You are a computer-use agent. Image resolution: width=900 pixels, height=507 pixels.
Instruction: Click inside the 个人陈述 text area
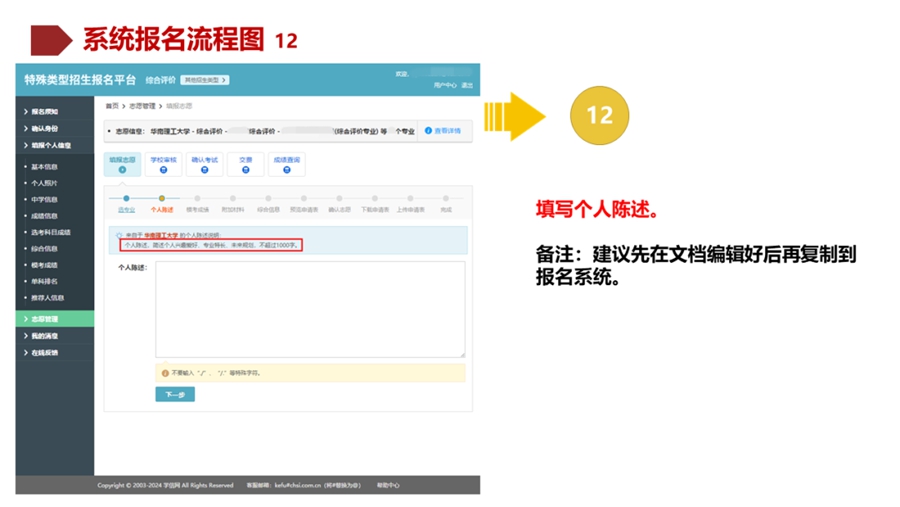coord(310,309)
